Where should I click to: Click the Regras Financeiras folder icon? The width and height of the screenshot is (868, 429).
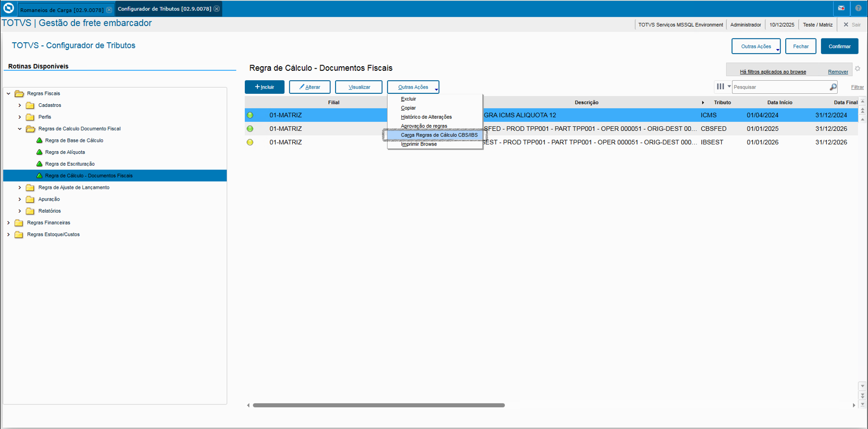click(x=19, y=223)
